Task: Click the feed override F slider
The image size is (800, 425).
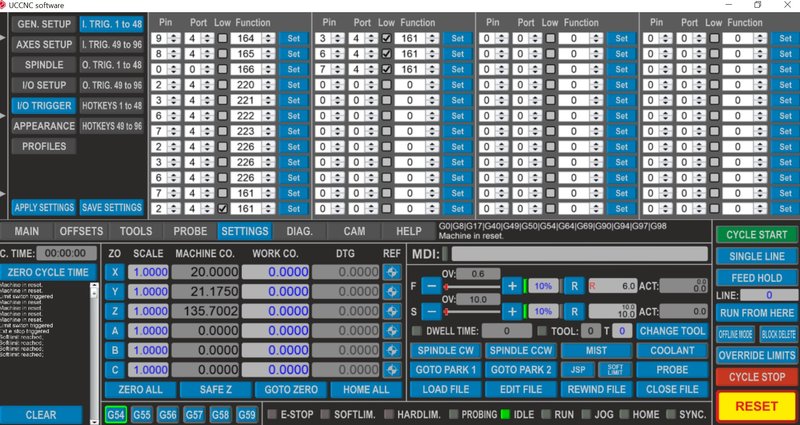Action: click(x=472, y=286)
